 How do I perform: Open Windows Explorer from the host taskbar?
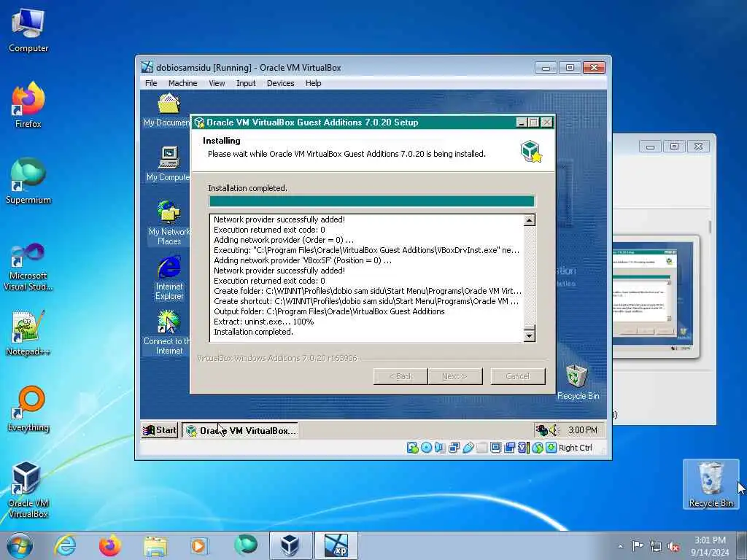[155, 545]
